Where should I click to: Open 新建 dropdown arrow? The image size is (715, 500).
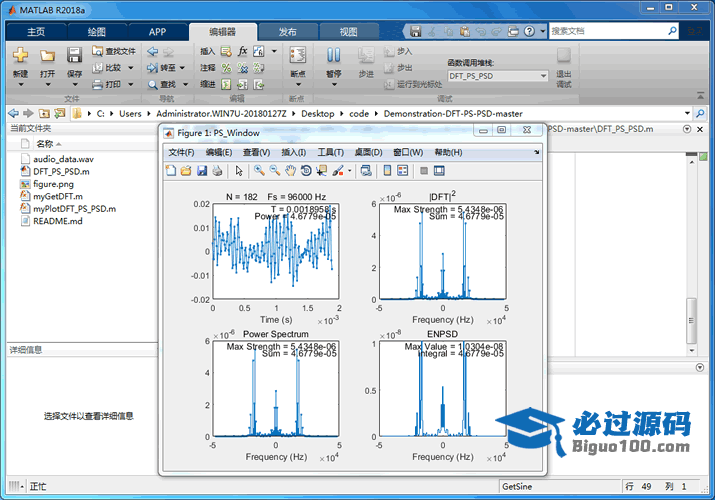(x=21, y=84)
